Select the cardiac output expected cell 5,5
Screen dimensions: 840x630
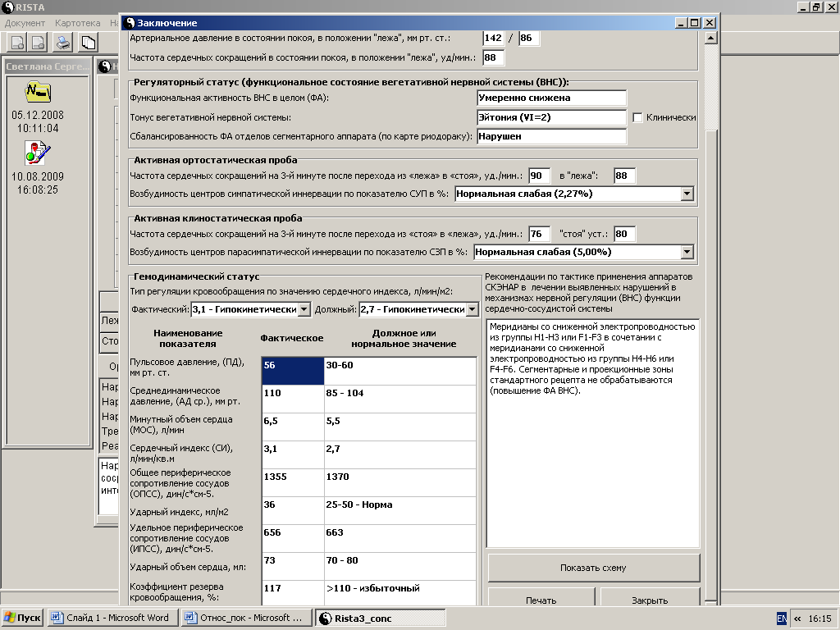(x=400, y=427)
